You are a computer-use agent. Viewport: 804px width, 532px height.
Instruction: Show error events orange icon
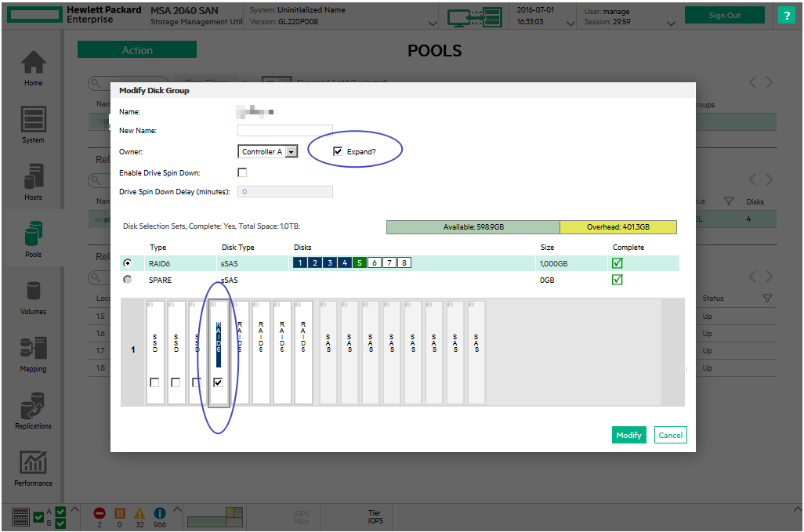[x=119, y=513]
